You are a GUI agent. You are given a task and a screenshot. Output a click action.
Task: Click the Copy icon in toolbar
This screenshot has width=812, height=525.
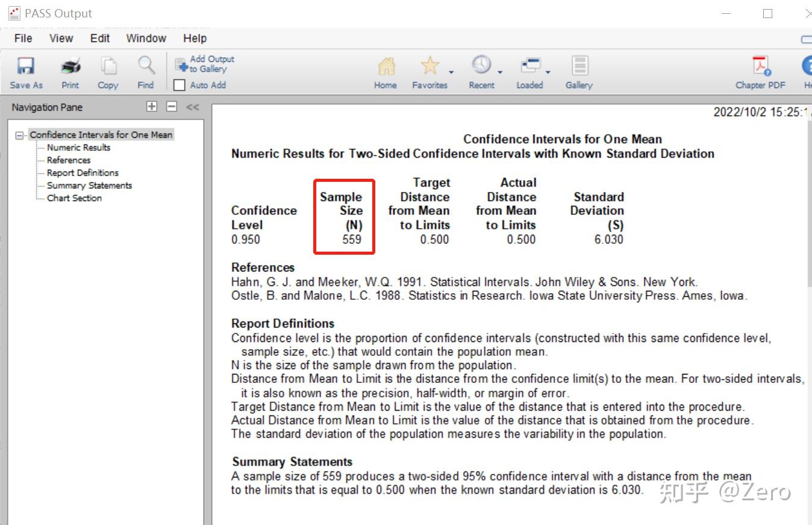(x=108, y=66)
